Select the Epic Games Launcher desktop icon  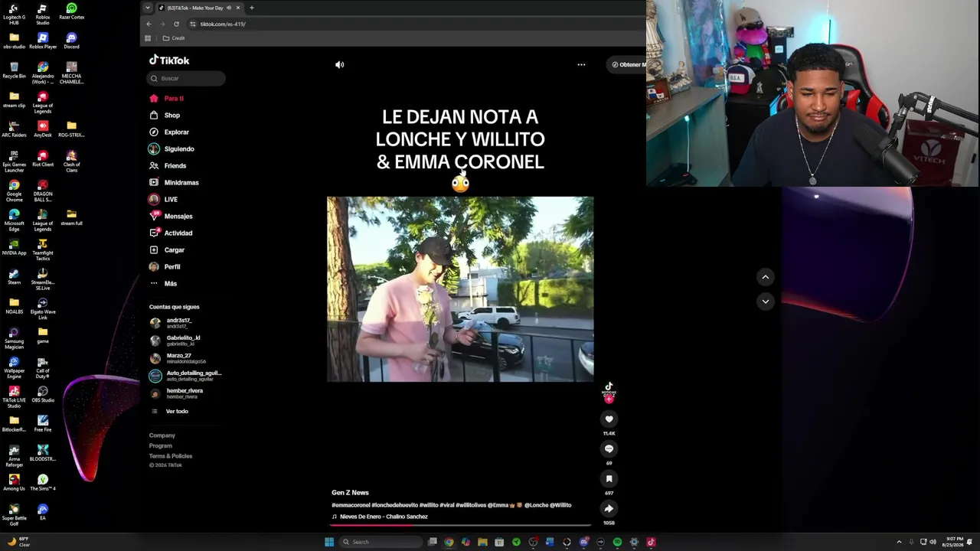click(14, 161)
